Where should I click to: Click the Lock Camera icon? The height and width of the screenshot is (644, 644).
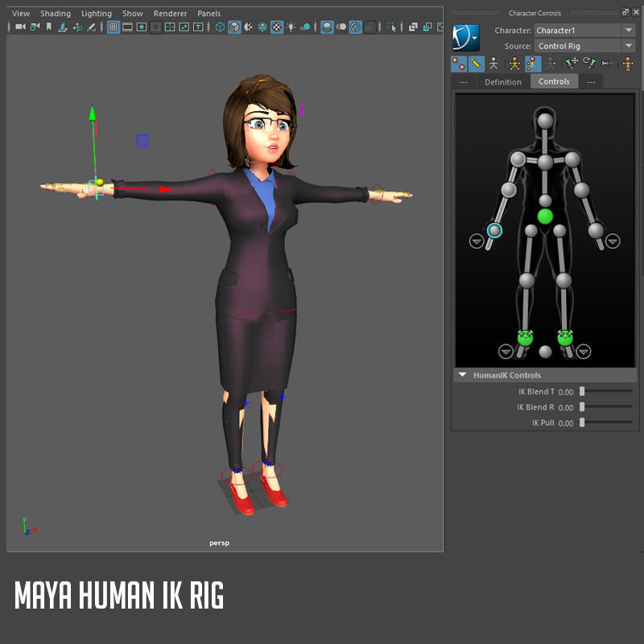point(35,27)
